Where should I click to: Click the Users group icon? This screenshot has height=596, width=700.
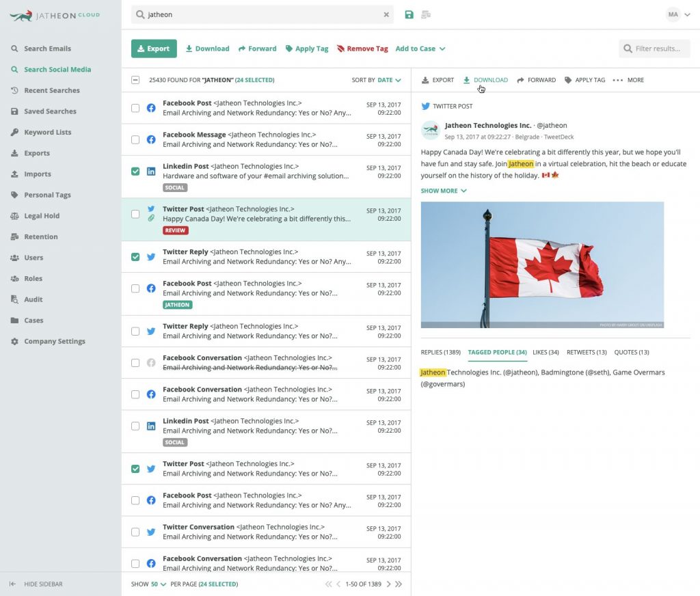click(x=15, y=258)
